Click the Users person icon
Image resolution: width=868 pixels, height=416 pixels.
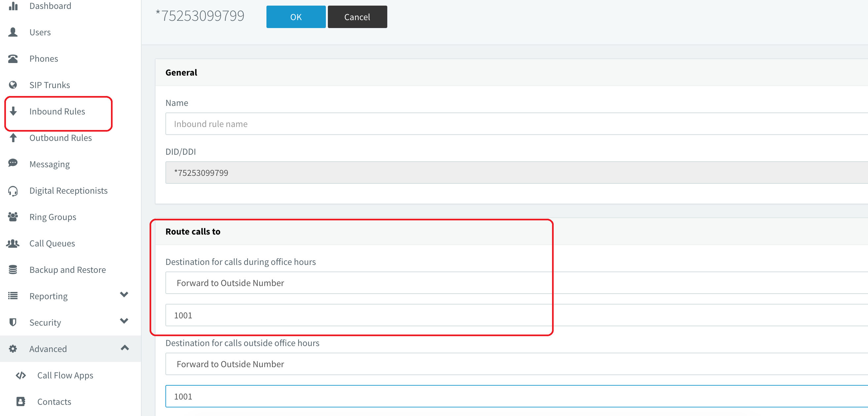pos(13,32)
